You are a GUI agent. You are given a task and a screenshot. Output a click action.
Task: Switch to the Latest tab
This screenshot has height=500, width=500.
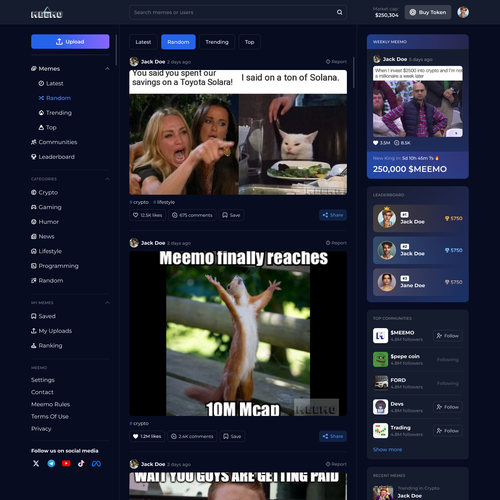pyautogui.click(x=143, y=42)
